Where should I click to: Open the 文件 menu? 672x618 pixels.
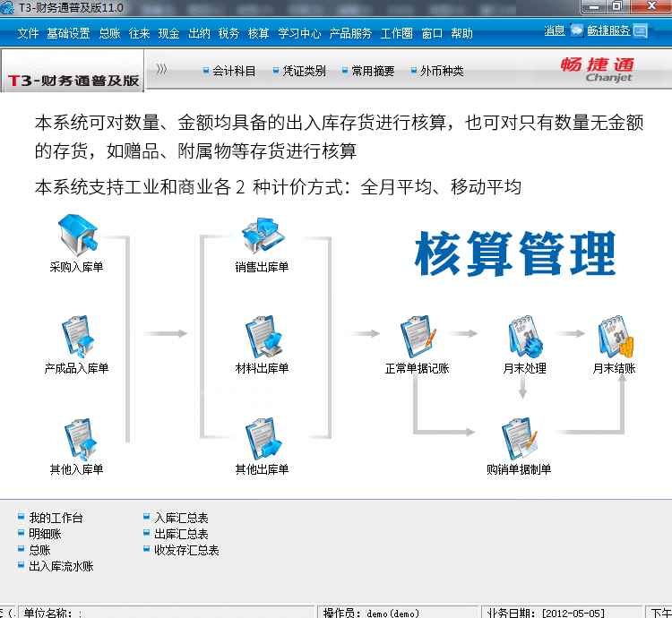[x=28, y=33]
